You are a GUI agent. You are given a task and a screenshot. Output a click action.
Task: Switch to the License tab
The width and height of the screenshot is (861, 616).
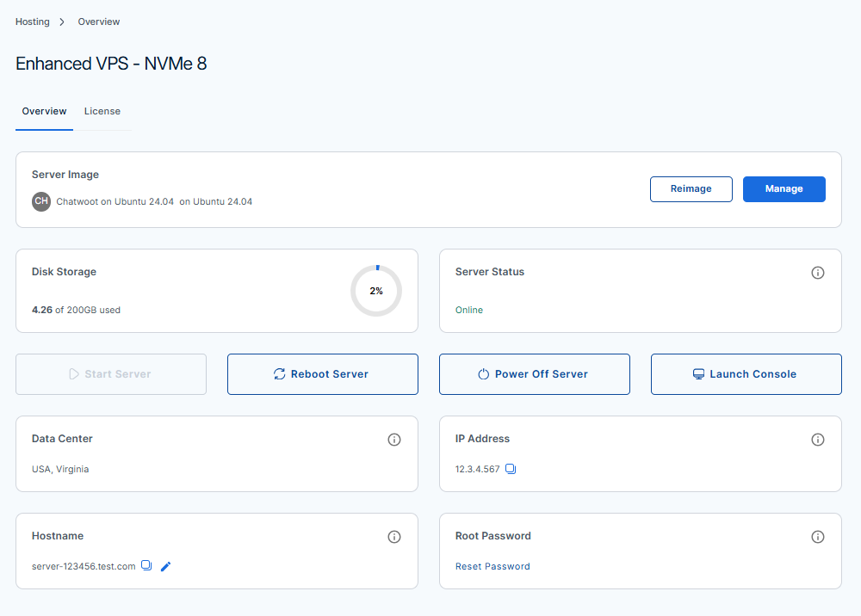click(102, 111)
